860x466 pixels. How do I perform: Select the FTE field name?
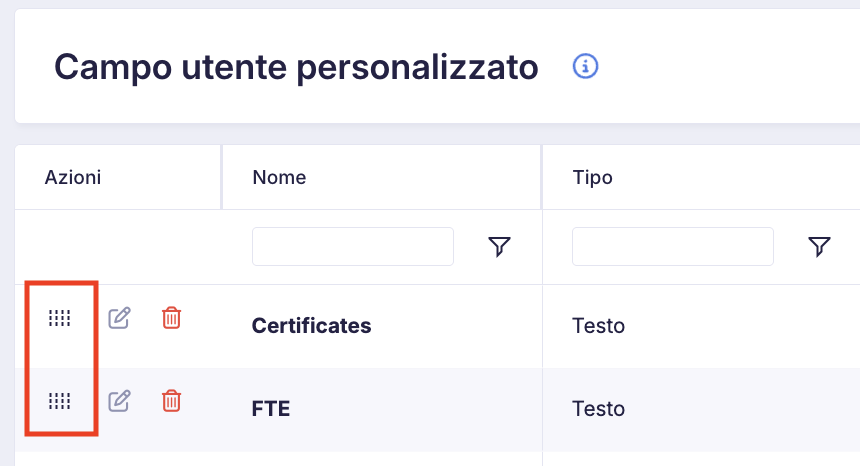[x=271, y=408]
